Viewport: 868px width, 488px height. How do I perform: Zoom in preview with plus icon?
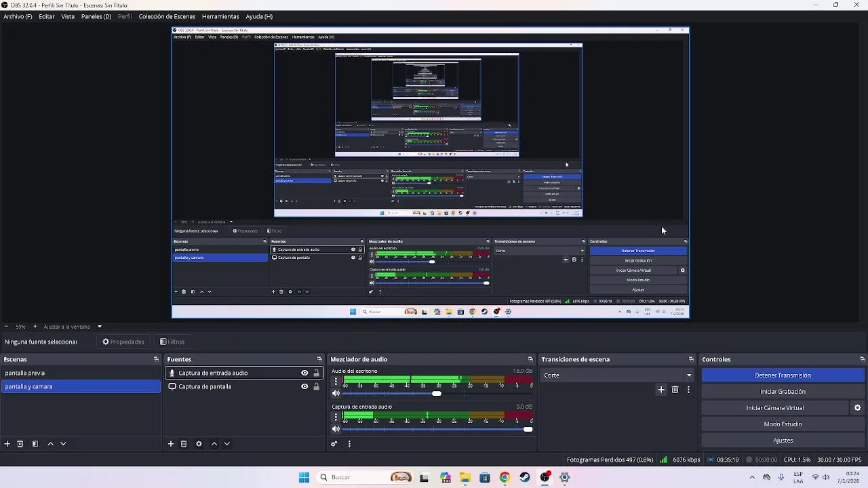(35, 327)
